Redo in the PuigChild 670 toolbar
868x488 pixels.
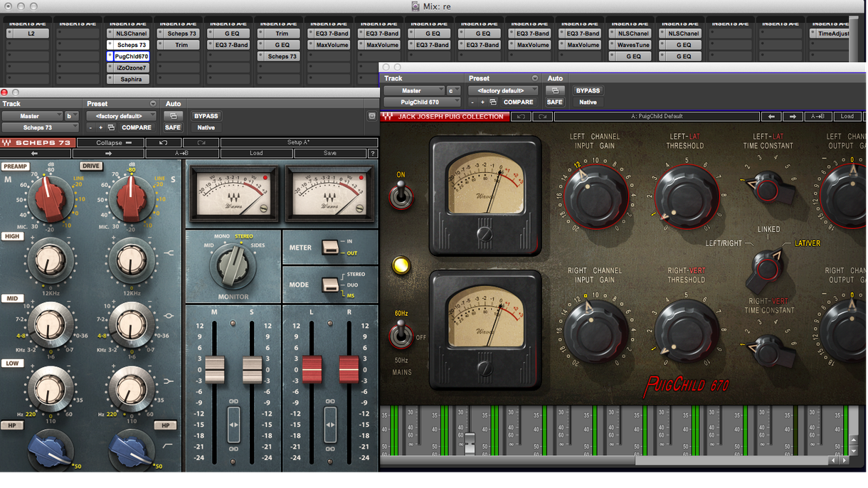[x=542, y=117]
